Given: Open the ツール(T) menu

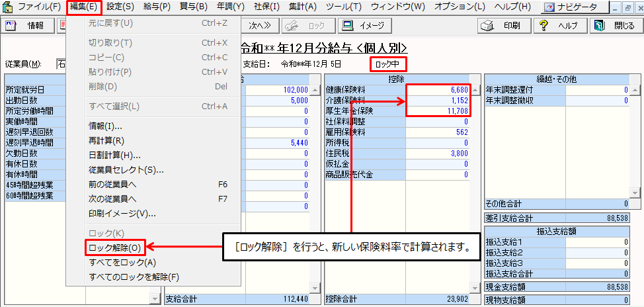Looking at the screenshot, I should [344, 7].
